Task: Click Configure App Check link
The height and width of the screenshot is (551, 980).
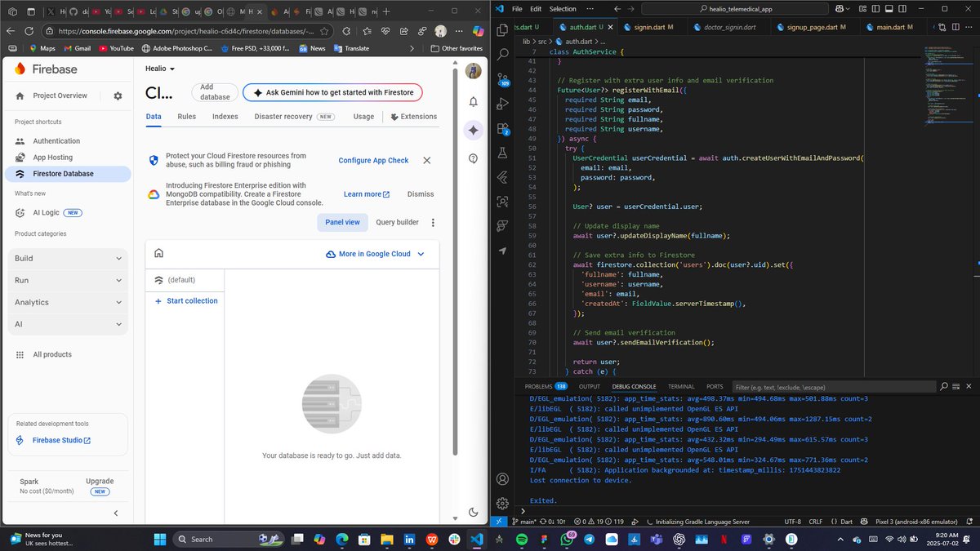Action: click(x=373, y=161)
